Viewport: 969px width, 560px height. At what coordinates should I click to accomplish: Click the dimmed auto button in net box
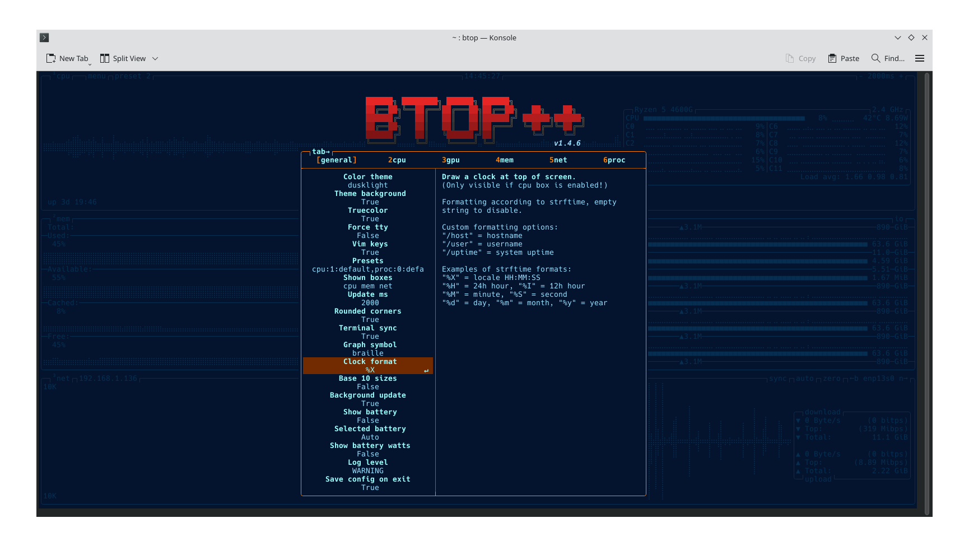pos(805,379)
